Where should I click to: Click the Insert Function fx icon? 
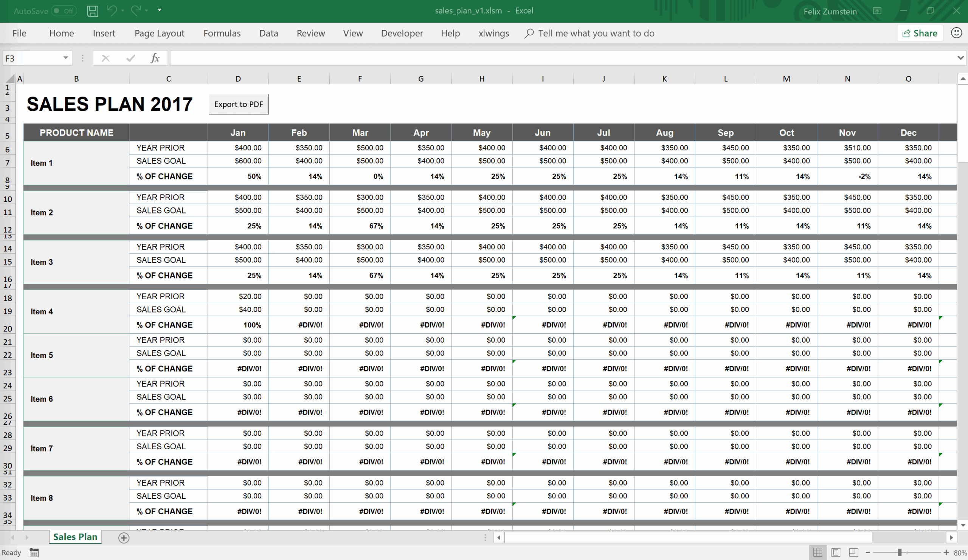155,58
